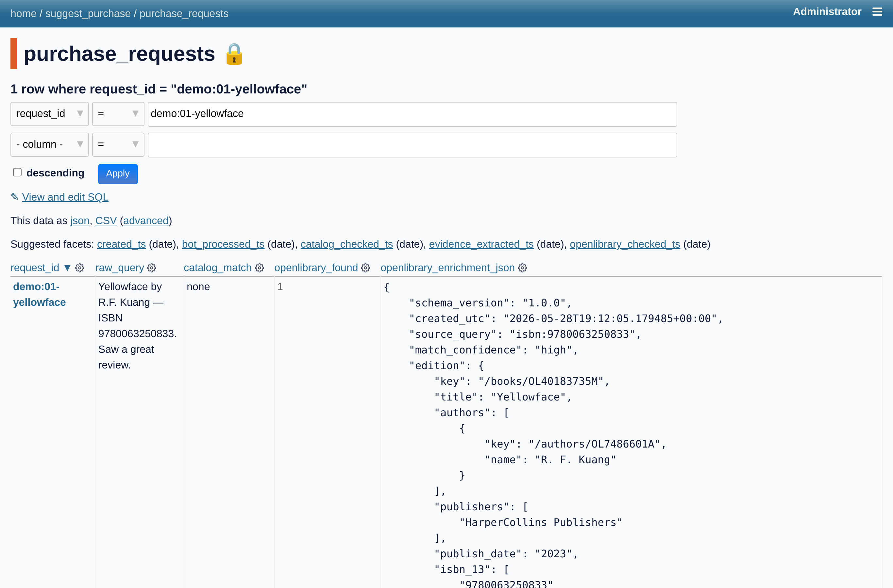
Task: Facet by created_ts
Action: click(x=122, y=244)
